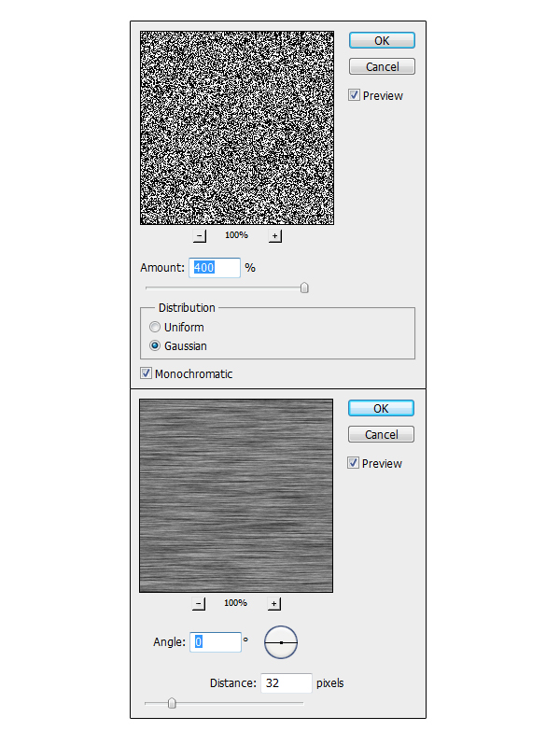This screenshot has height=745, width=560.
Task: Click the noise preview thumbnail
Action: [237, 128]
